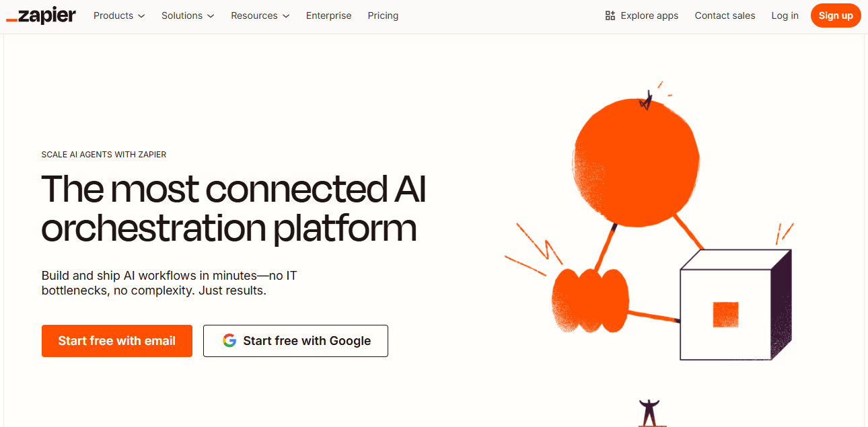Click the main headline text
The width and height of the screenshot is (868, 427).
pyautogui.click(x=233, y=208)
